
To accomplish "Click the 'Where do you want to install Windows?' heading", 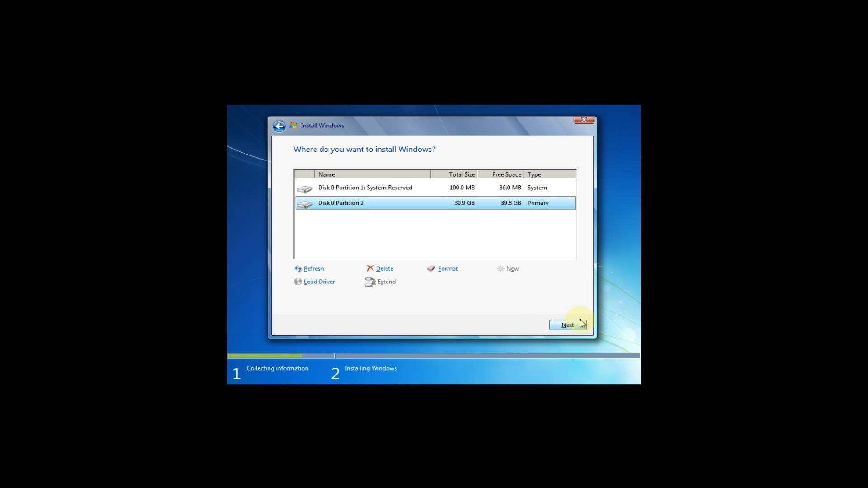I will point(364,149).
